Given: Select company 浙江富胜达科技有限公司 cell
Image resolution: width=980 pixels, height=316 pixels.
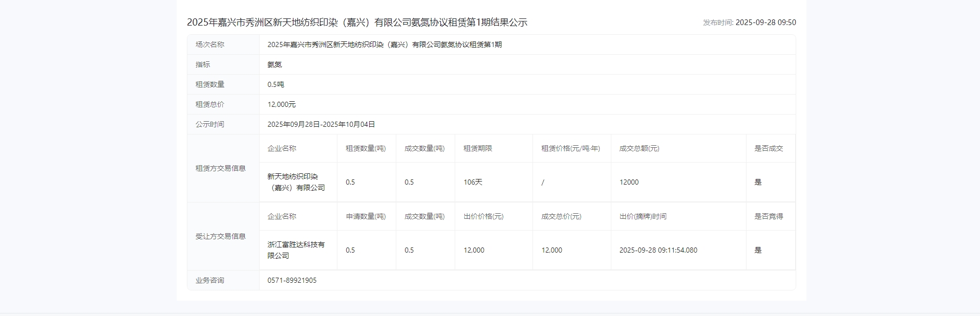Looking at the screenshot, I should coord(296,250).
